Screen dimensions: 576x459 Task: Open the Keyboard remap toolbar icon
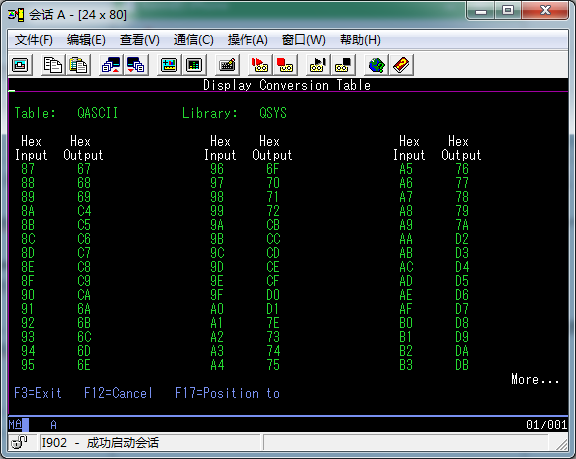(x=227, y=65)
